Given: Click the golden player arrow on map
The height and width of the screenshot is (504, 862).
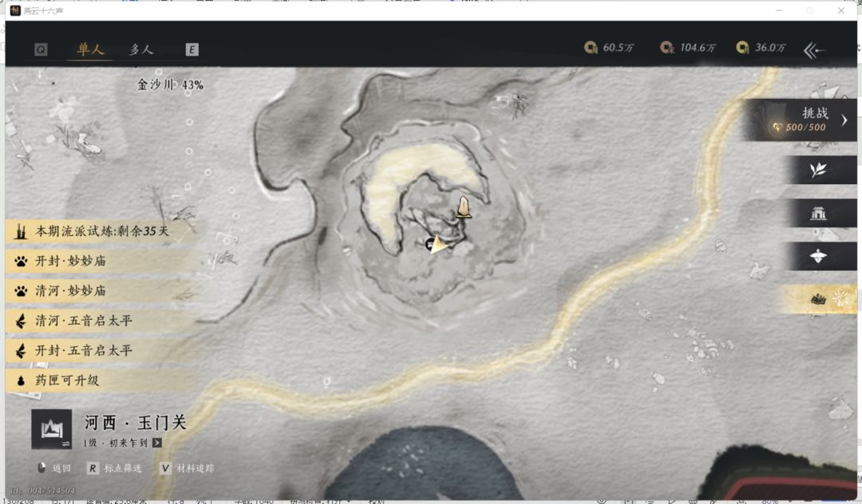Looking at the screenshot, I should tap(439, 244).
